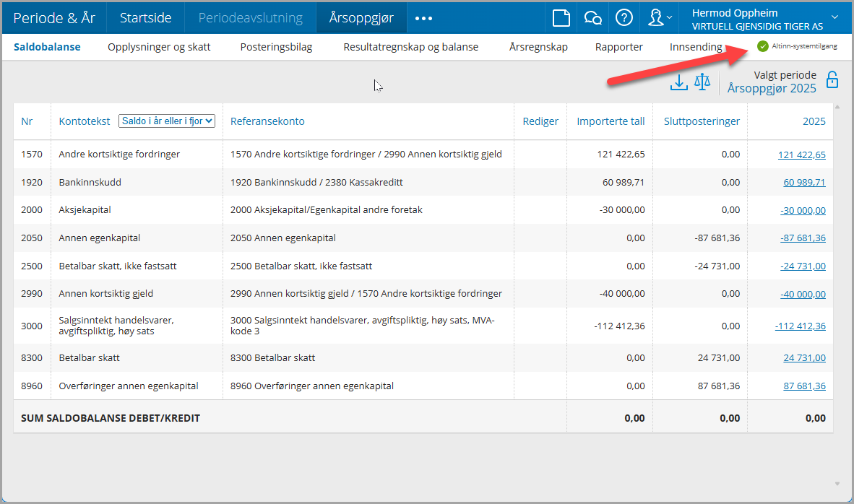Open the positive 87 681,36 amount link
Viewport: 854px width, 504px height.
pos(804,386)
